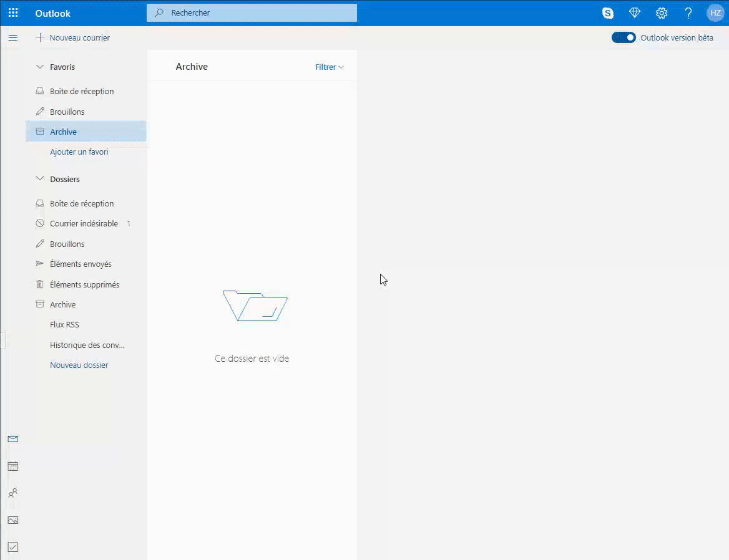The image size is (729, 560).
Task: Open the Photos module icon
Action: point(12,520)
